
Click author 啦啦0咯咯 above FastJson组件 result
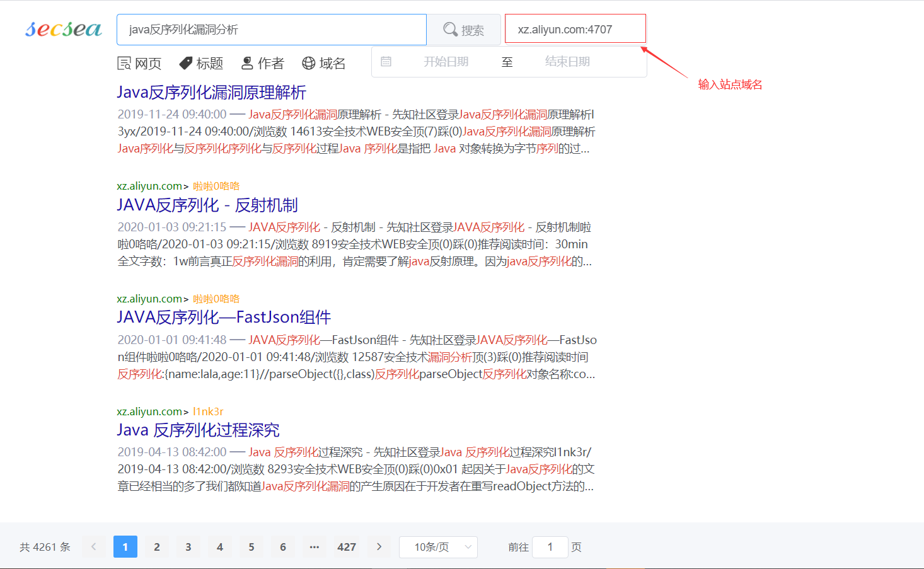point(216,299)
